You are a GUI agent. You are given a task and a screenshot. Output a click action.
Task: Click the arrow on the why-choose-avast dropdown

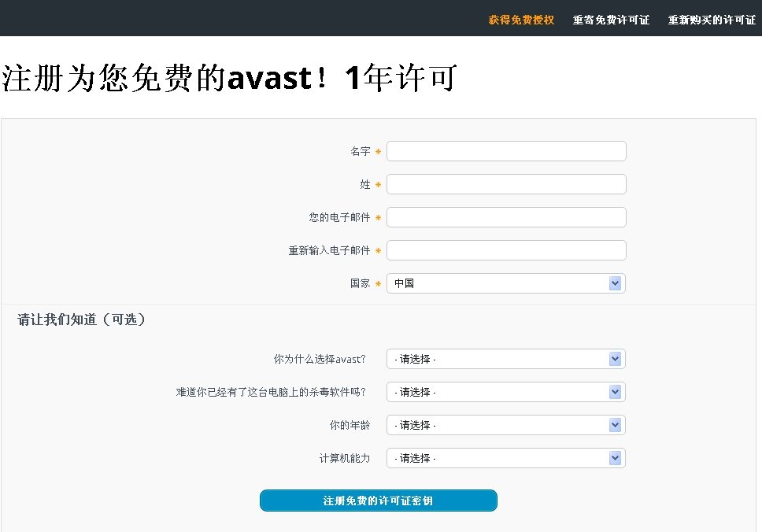point(615,358)
